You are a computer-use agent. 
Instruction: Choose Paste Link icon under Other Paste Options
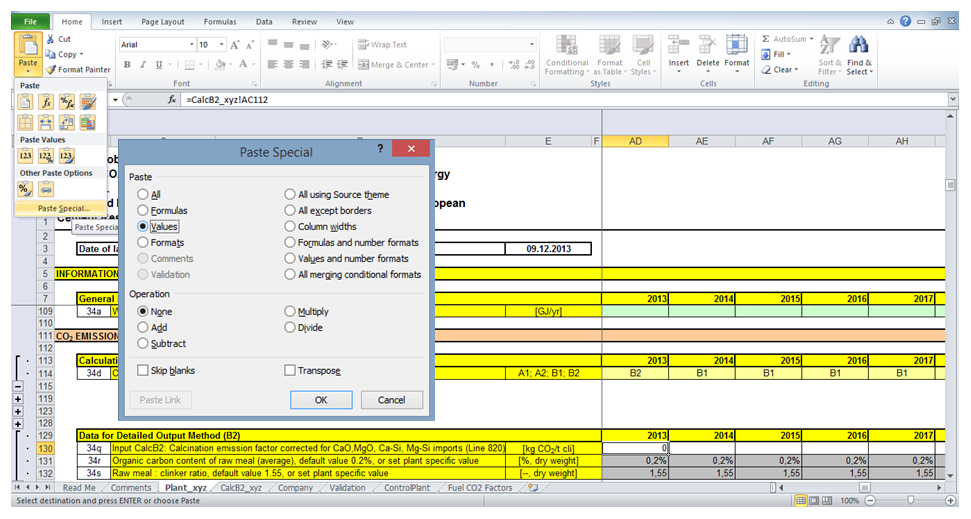coord(46,190)
